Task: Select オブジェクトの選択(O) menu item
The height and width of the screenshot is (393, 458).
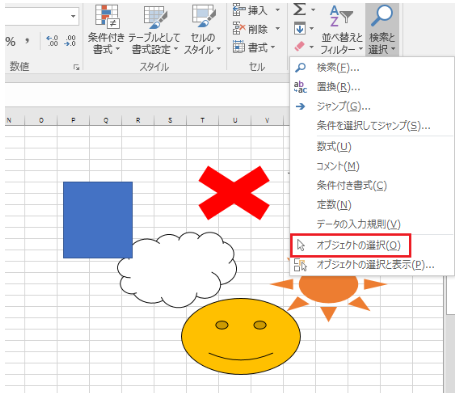Action: 350,245
